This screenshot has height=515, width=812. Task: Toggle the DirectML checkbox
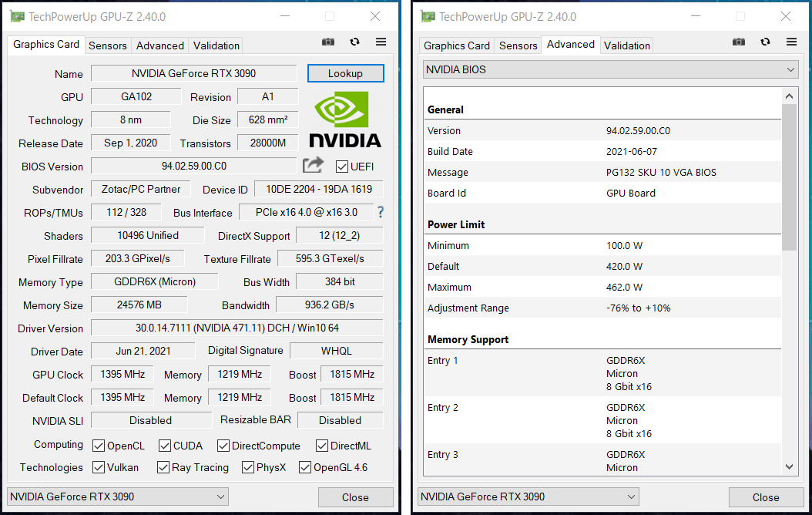click(321, 446)
